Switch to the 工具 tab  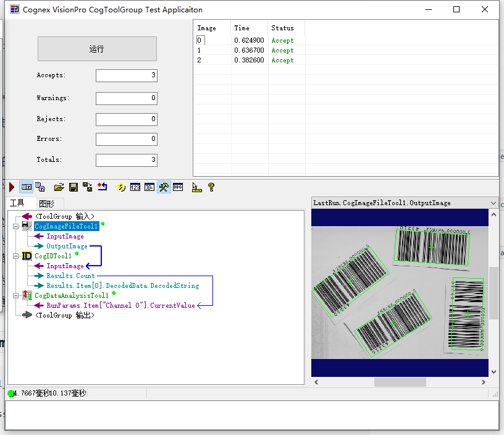pos(17,203)
